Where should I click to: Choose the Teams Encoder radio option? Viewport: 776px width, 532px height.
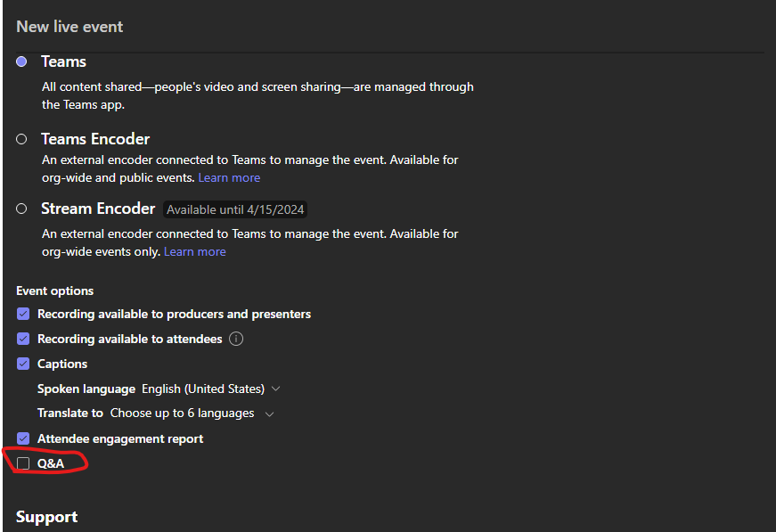pos(21,139)
